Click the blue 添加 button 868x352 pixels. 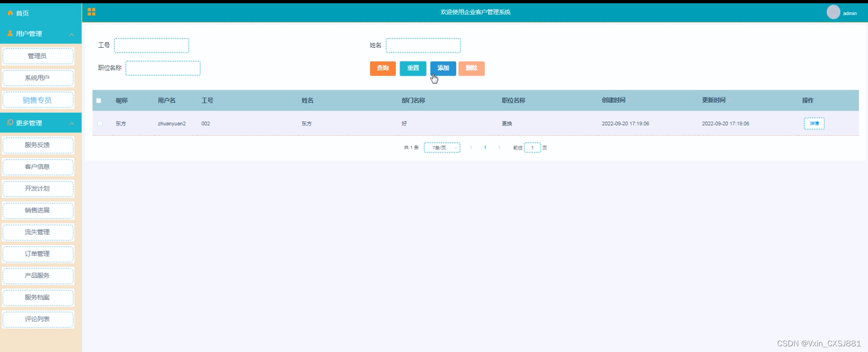point(443,68)
